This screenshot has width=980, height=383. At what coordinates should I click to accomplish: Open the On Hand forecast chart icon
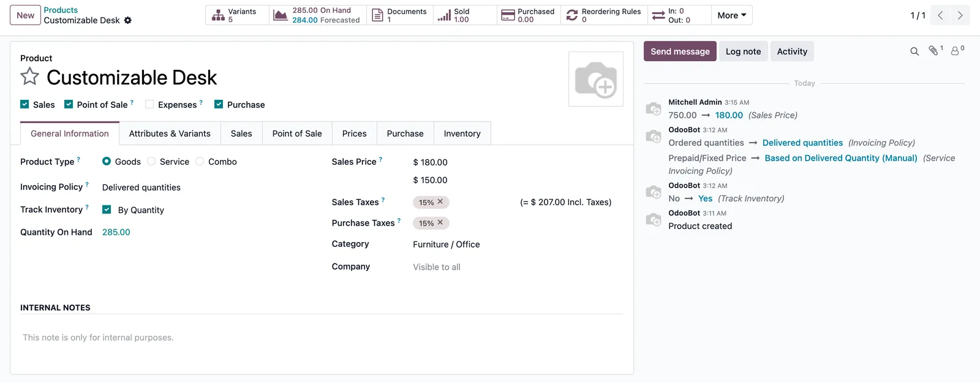(280, 15)
